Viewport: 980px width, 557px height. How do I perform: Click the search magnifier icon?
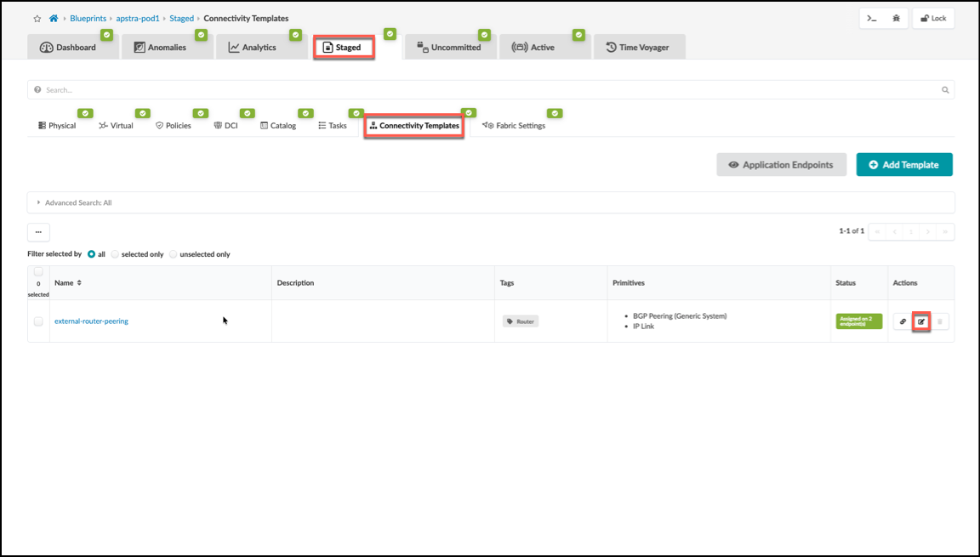pos(945,90)
